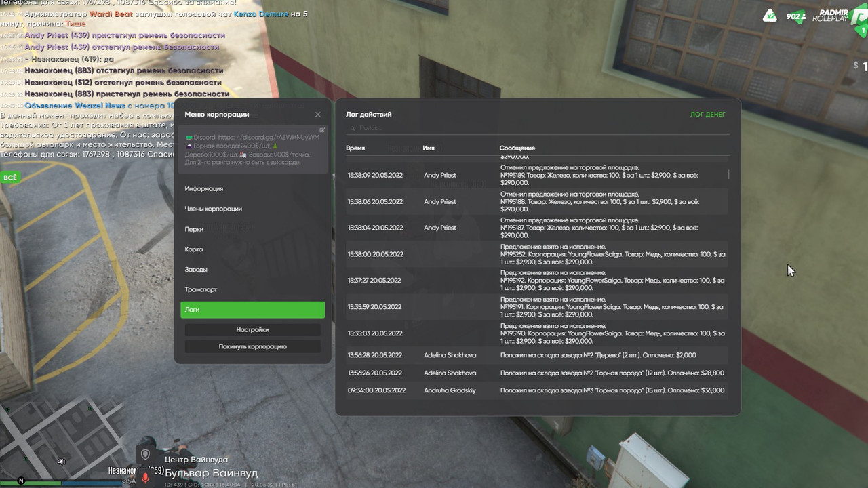Select the 13:56:26 20.05.2022 timestamp
Screen dimensions: 868x488
point(375,373)
